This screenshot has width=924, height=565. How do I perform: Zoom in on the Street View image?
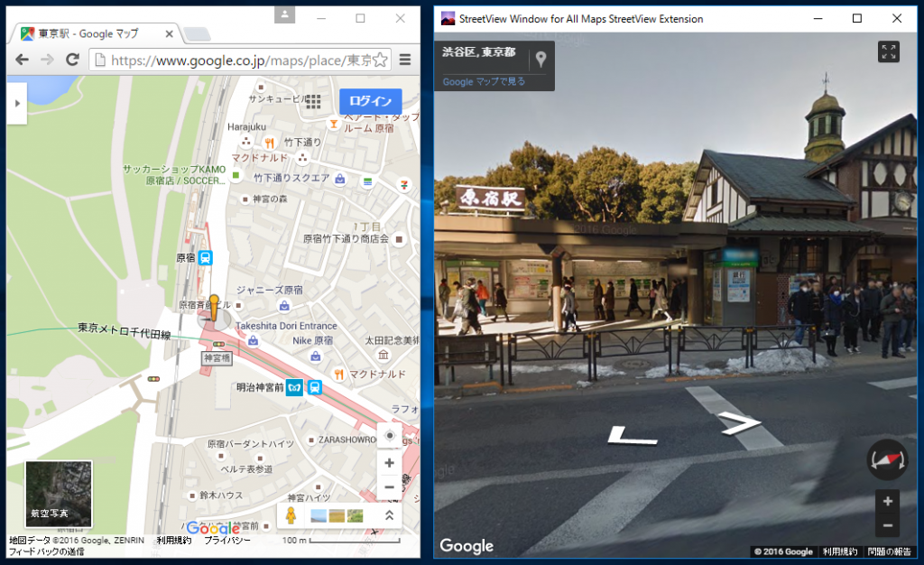pos(887,502)
